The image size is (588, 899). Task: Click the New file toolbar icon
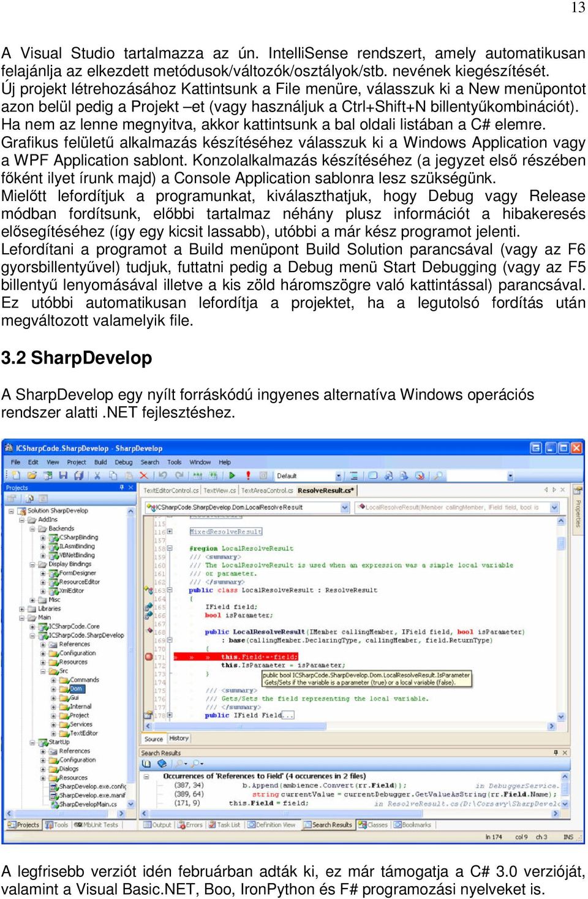point(17,476)
